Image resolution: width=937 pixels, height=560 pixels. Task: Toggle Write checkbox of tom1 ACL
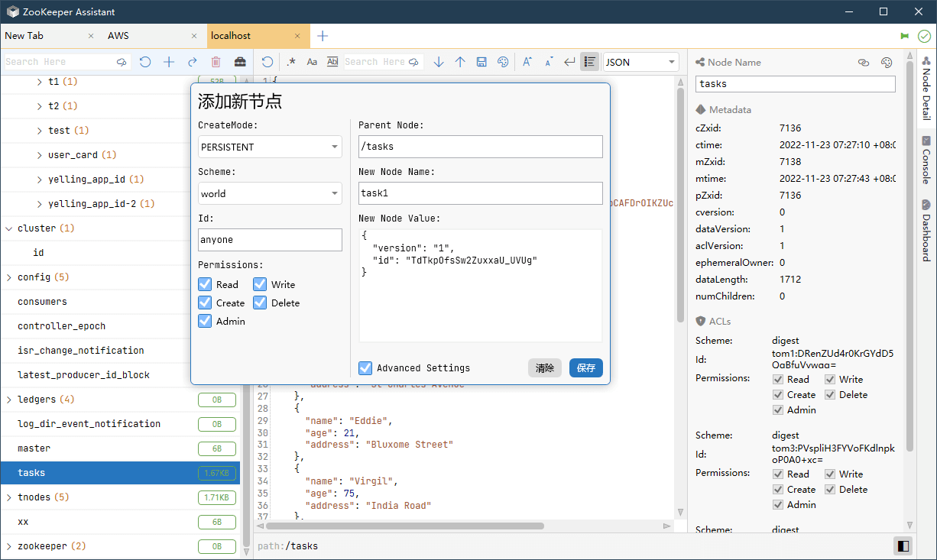(830, 380)
